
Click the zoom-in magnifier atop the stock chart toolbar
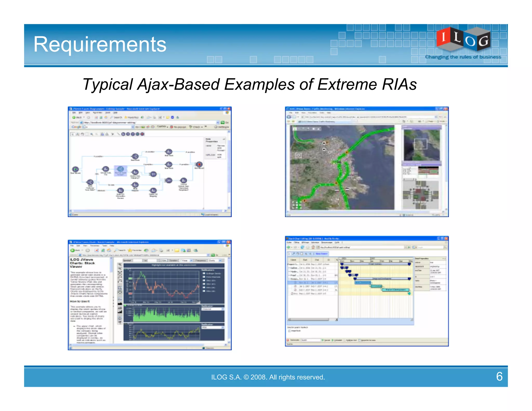click(120, 264)
